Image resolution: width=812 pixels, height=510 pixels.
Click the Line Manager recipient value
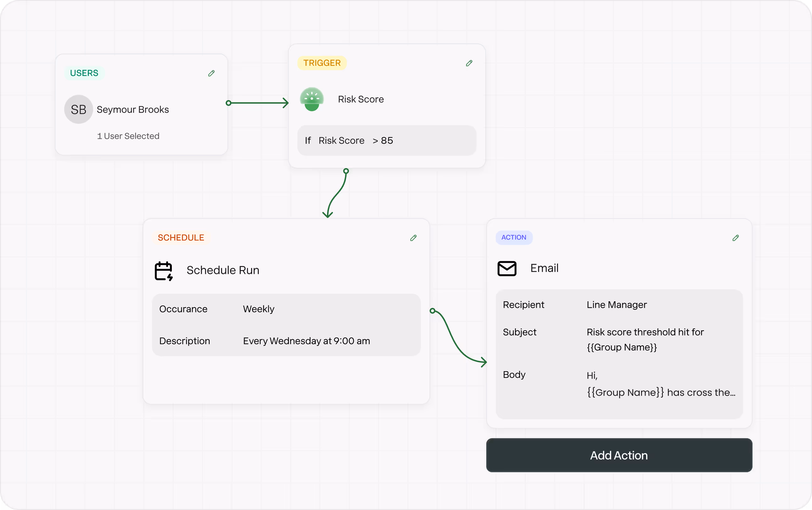[617, 305]
